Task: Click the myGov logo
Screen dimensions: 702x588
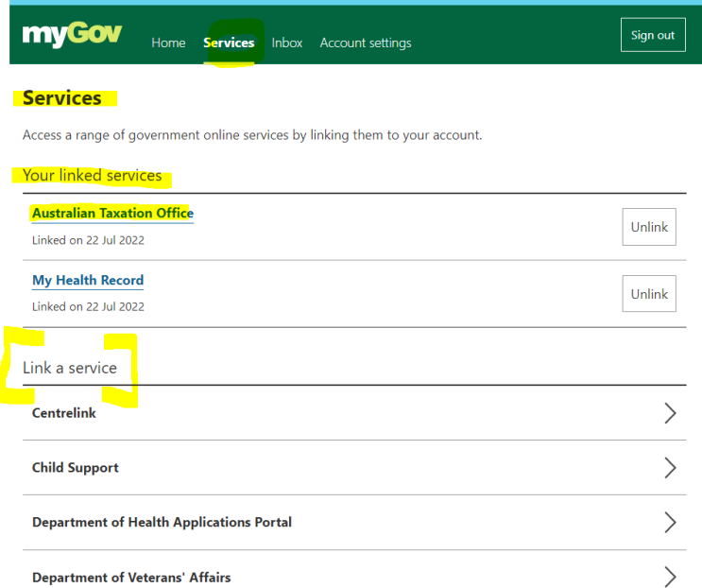Action: pos(72,36)
